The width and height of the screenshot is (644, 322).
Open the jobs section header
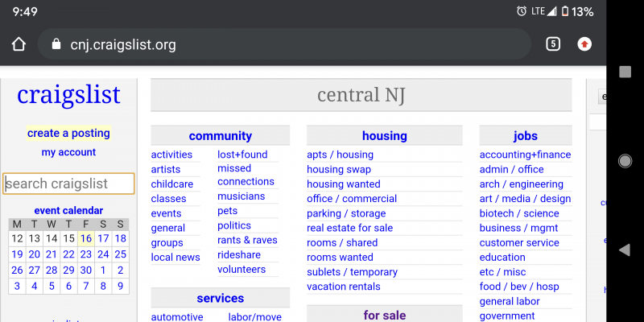click(526, 135)
